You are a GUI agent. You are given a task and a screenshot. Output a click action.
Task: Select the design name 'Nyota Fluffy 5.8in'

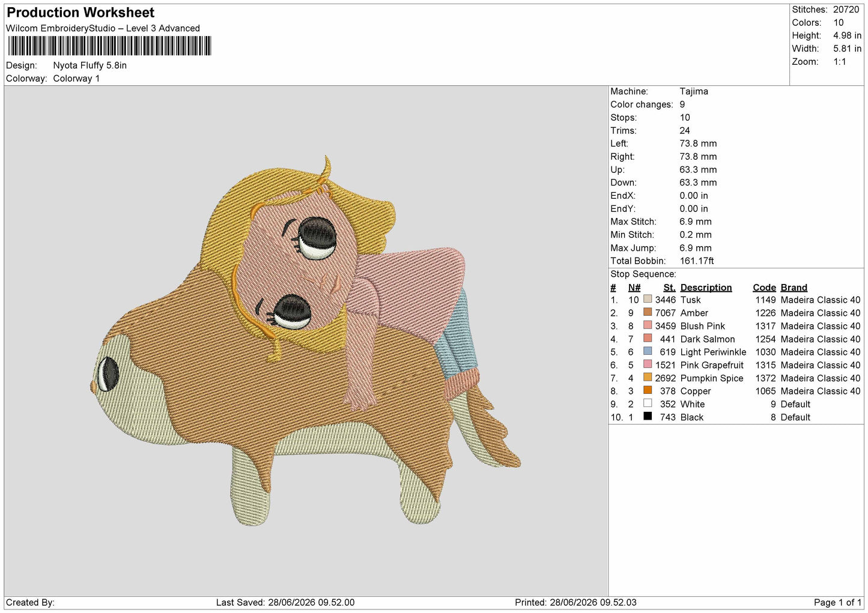pyautogui.click(x=90, y=65)
